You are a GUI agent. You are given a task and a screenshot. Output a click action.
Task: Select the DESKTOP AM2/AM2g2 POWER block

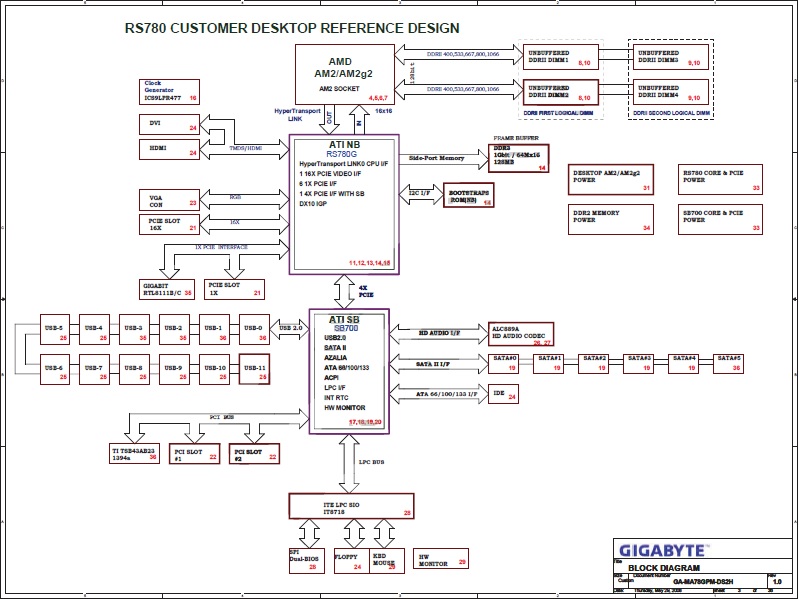tap(611, 179)
